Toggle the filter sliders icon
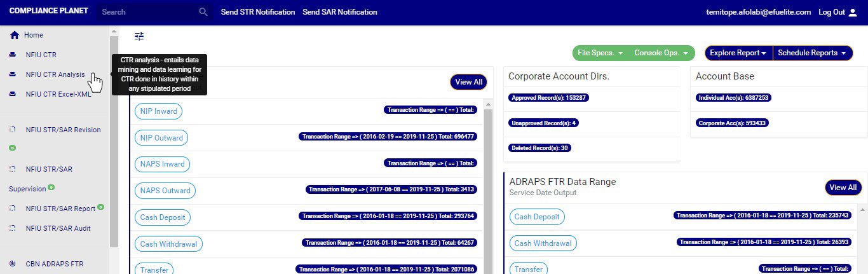 point(139,36)
